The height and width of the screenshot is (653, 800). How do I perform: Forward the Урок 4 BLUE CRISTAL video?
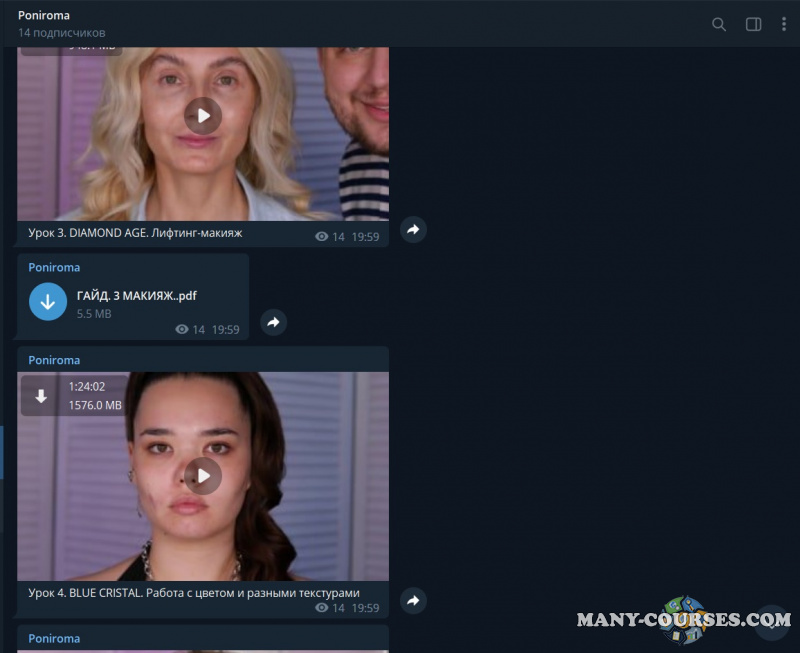[x=413, y=600]
